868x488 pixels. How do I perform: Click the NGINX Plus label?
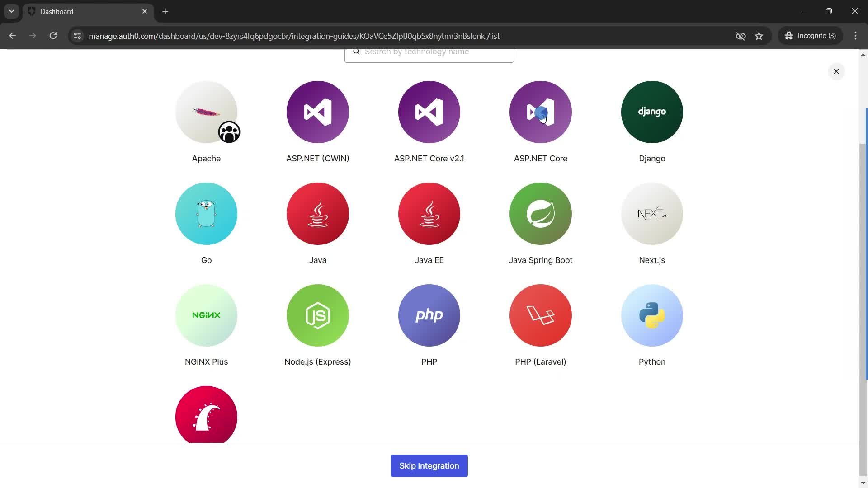click(x=206, y=362)
